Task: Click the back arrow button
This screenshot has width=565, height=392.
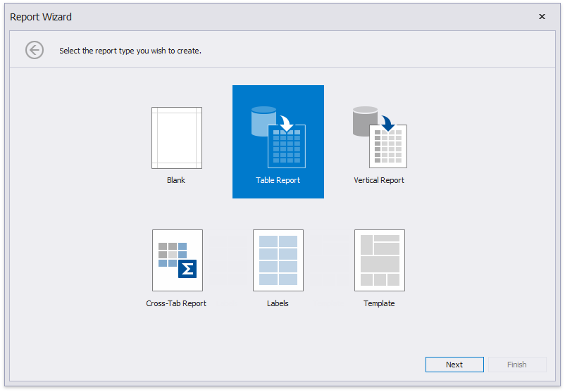Action: (x=35, y=50)
